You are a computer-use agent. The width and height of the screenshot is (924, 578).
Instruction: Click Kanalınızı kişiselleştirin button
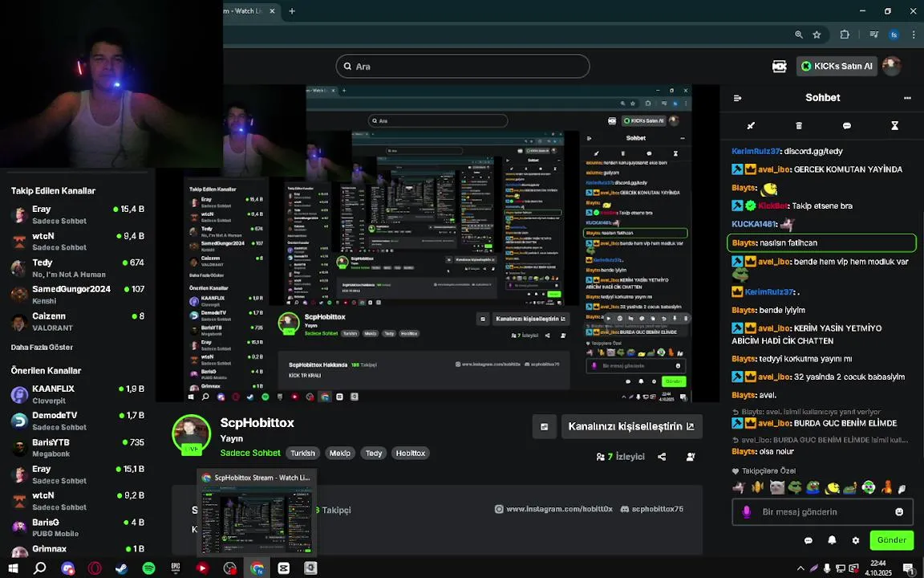[631, 426]
